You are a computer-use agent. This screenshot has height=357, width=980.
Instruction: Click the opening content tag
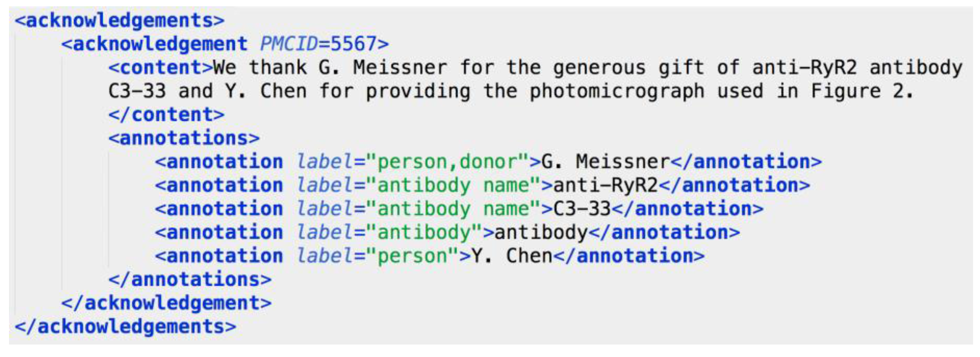coord(160,68)
